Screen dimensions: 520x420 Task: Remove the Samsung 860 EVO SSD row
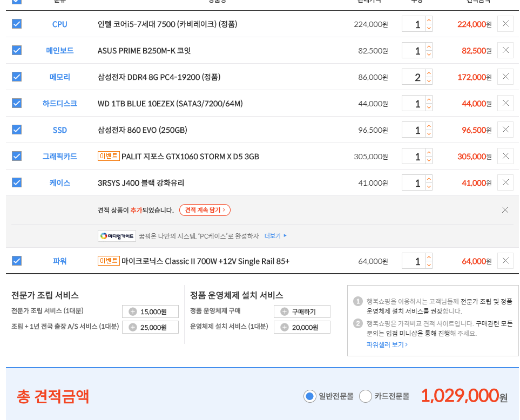505,130
